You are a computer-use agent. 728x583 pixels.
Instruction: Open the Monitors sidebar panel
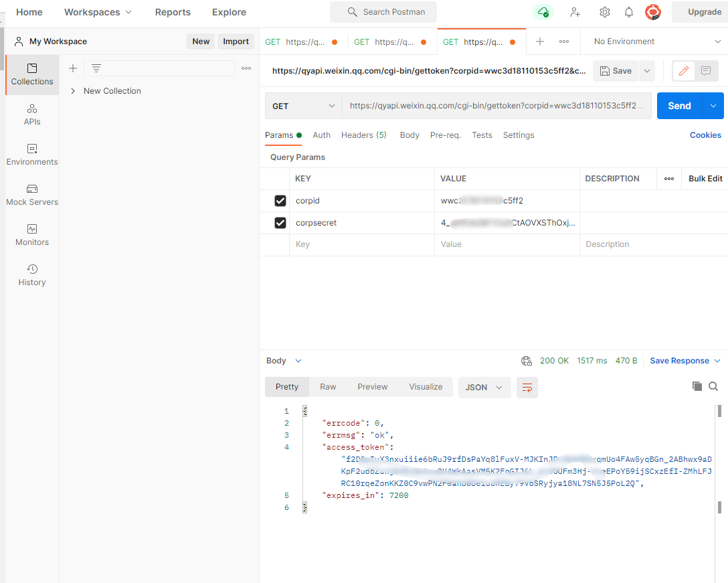tap(32, 235)
